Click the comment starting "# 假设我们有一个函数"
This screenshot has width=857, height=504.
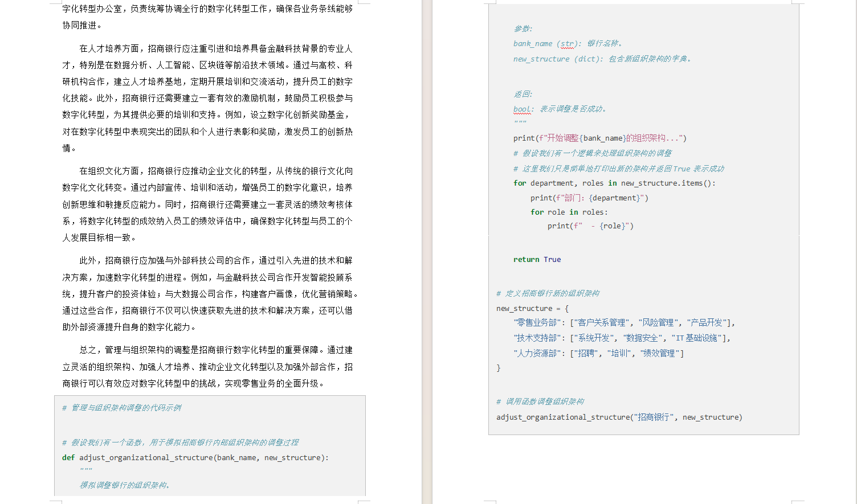(181, 442)
